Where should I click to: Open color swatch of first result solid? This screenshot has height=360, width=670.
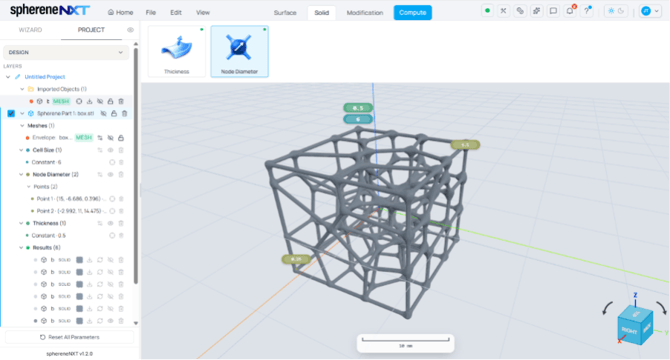79,260
